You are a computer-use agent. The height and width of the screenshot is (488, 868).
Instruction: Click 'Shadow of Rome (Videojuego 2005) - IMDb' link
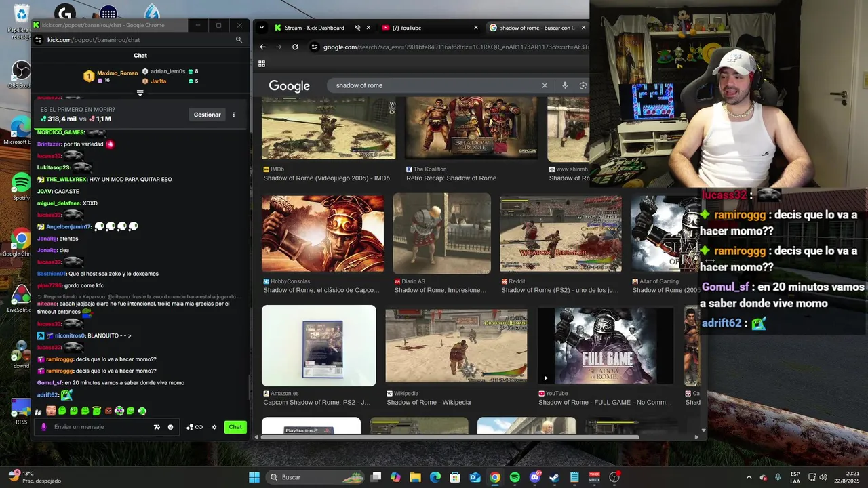coord(326,178)
